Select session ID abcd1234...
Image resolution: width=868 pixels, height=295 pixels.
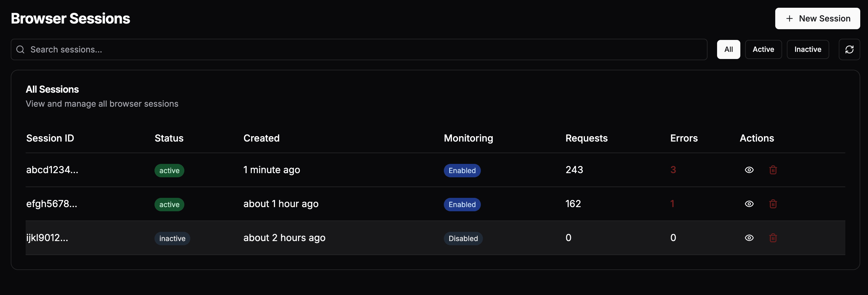click(x=52, y=170)
